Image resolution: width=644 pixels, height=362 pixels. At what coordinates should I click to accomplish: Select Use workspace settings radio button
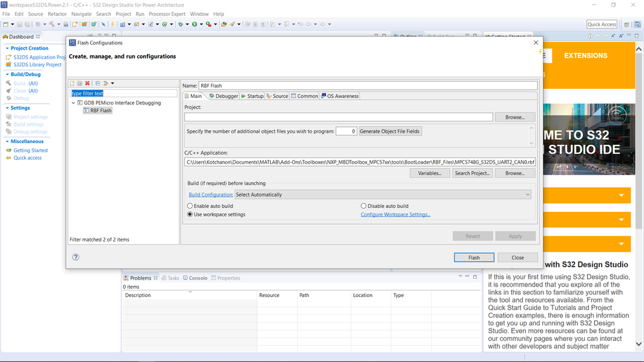[x=190, y=214]
